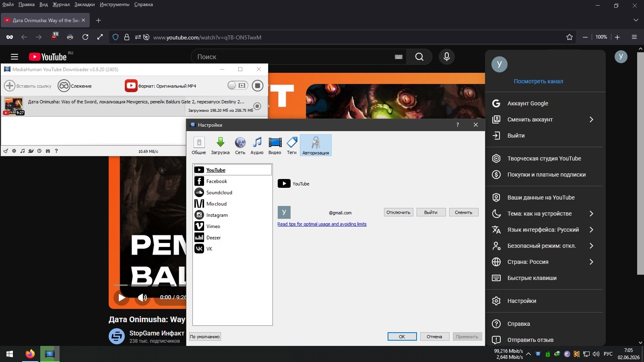Open the Сеть settings tab
644x362 pixels.
coord(240,145)
